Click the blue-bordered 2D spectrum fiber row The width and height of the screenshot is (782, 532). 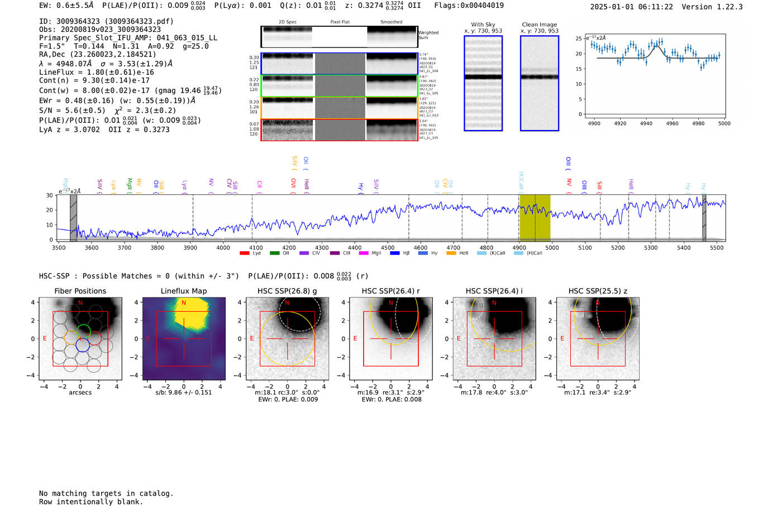pyautogui.click(x=340, y=64)
